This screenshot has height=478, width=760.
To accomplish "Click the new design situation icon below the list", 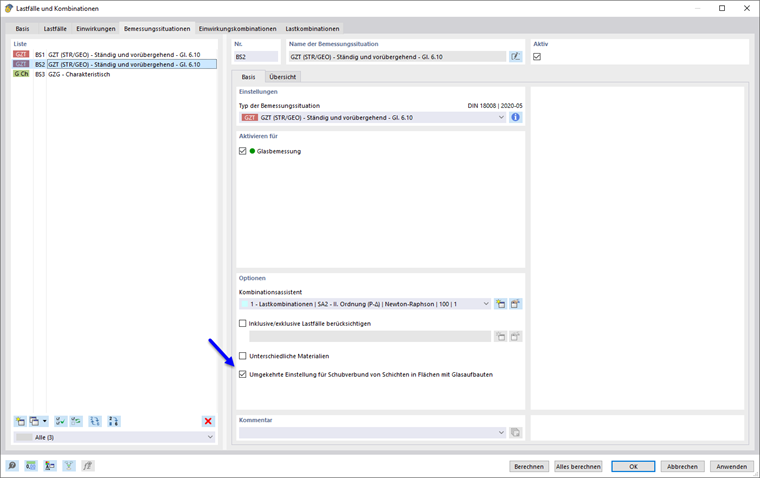I will point(20,421).
